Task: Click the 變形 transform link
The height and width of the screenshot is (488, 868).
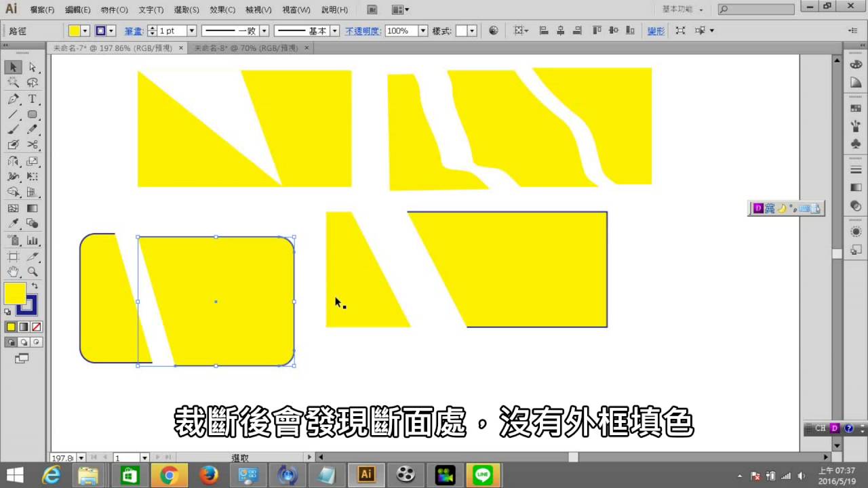Action: pyautogui.click(x=656, y=30)
